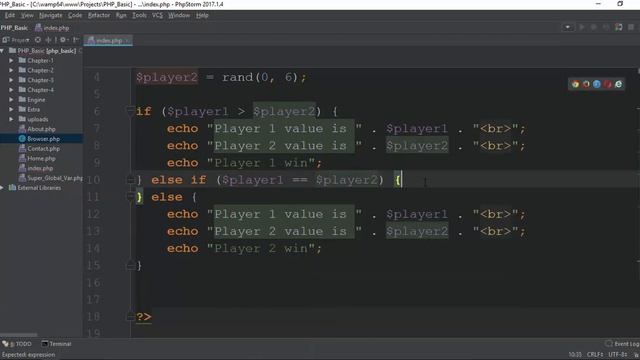Click fold end marker on line 15
The width and height of the screenshot is (640, 360).
pyautogui.click(x=130, y=266)
